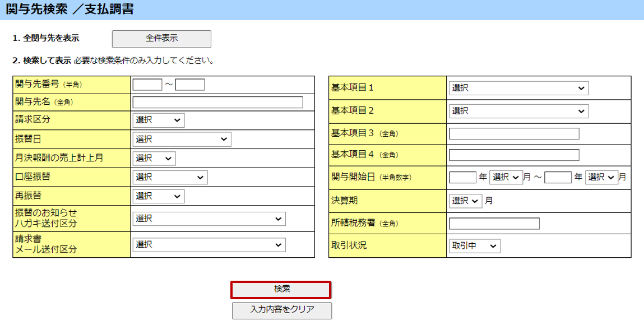The width and height of the screenshot is (644, 325).
Task: Open 月決報酬の売上計上月 dropdown
Action: pos(154,159)
